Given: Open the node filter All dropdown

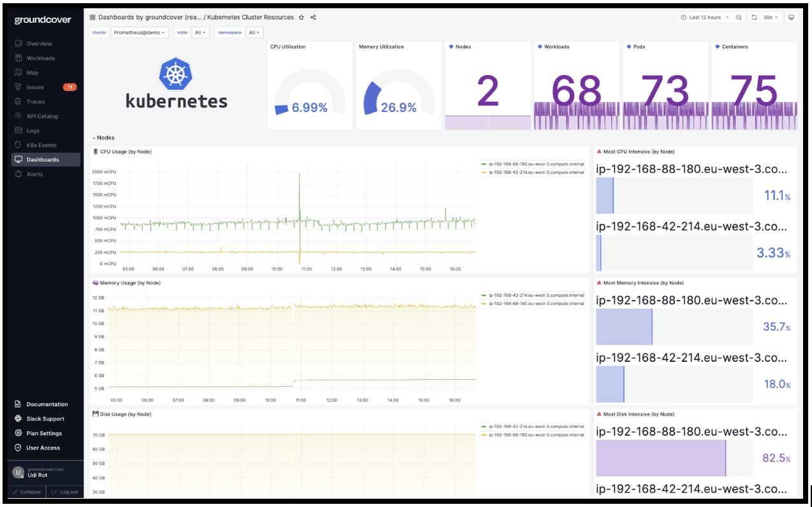Looking at the screenshot, I should coord(200,32).
